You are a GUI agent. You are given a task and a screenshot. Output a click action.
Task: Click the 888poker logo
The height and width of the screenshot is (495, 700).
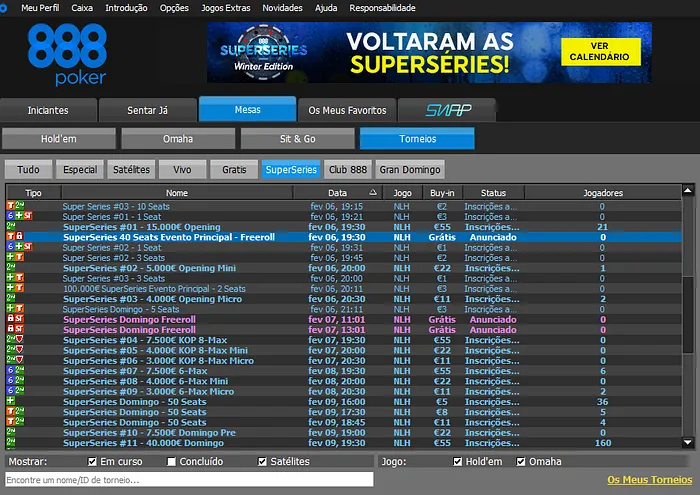click(x=67, y=54)
